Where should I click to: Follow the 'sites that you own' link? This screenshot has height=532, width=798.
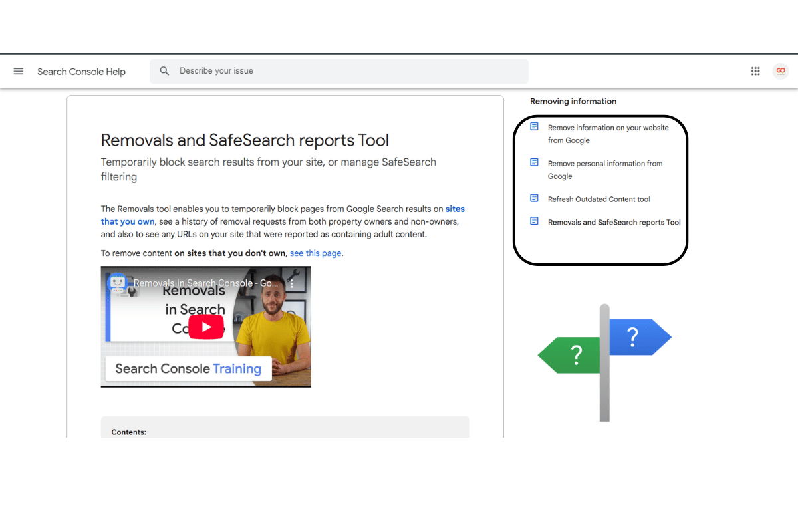pos(283,215)
